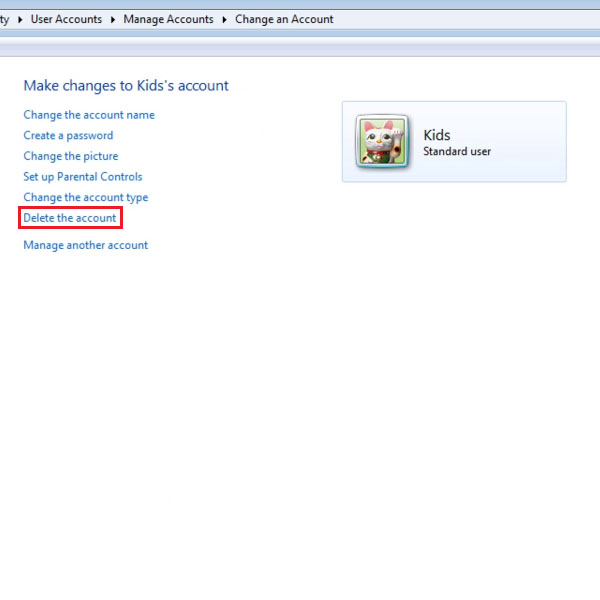This screenshot has height=600, width=600.
Task: Navigate to User Accounts breadcrumb
Action: click(x=66, y=19)
